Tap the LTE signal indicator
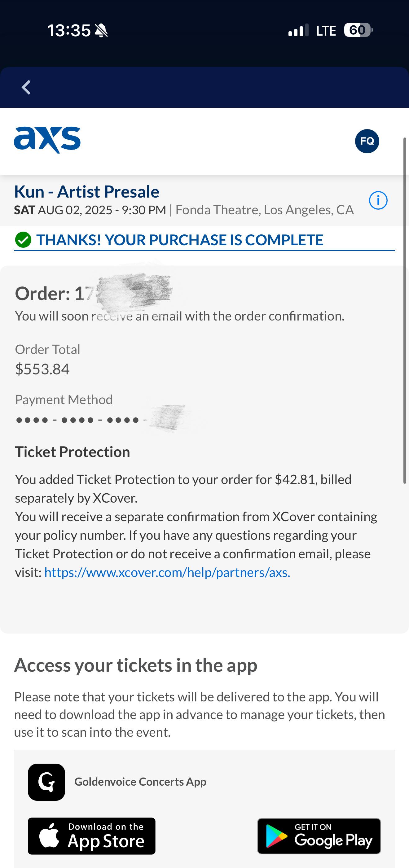 326,31
